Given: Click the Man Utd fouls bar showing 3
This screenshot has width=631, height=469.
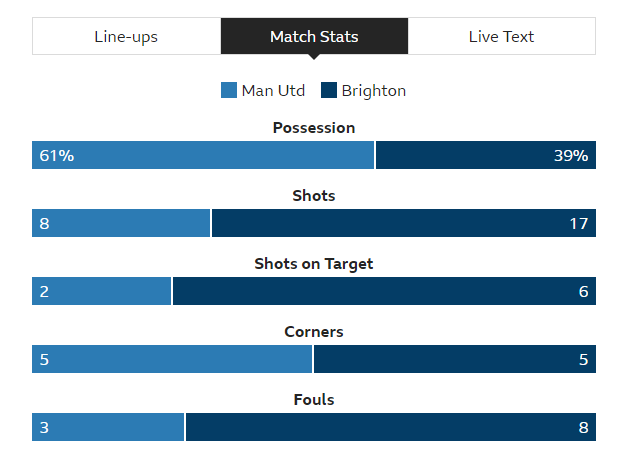Looking at the screenshot, I should click(x=108, y=427).
